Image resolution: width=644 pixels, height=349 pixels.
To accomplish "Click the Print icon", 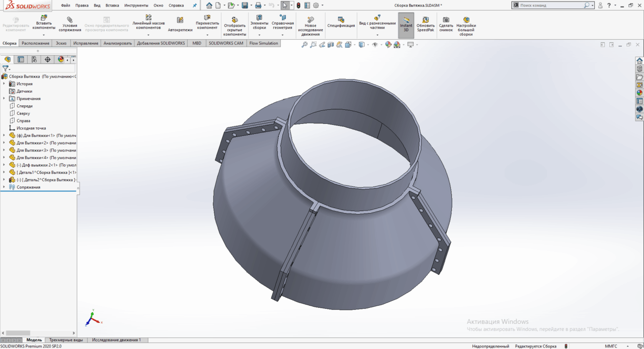I will coord(258,5).
